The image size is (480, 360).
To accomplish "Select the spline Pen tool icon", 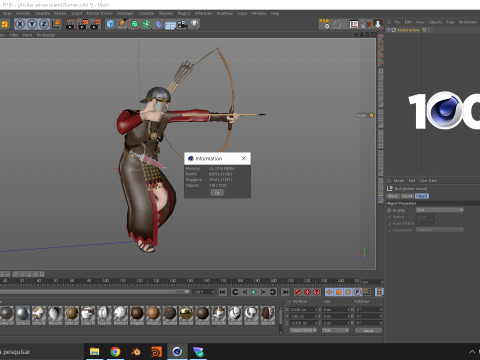I will click(x=122, y=24).
